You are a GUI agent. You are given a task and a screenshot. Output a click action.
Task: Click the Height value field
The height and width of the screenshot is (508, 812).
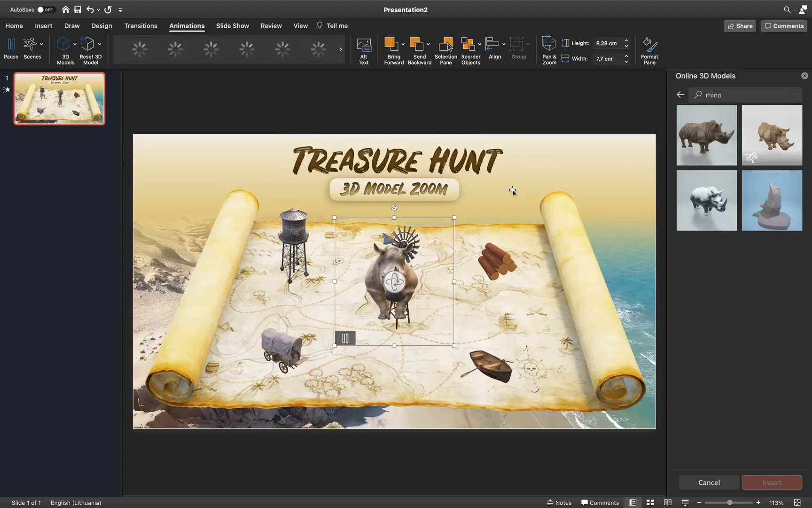(608, 43)
